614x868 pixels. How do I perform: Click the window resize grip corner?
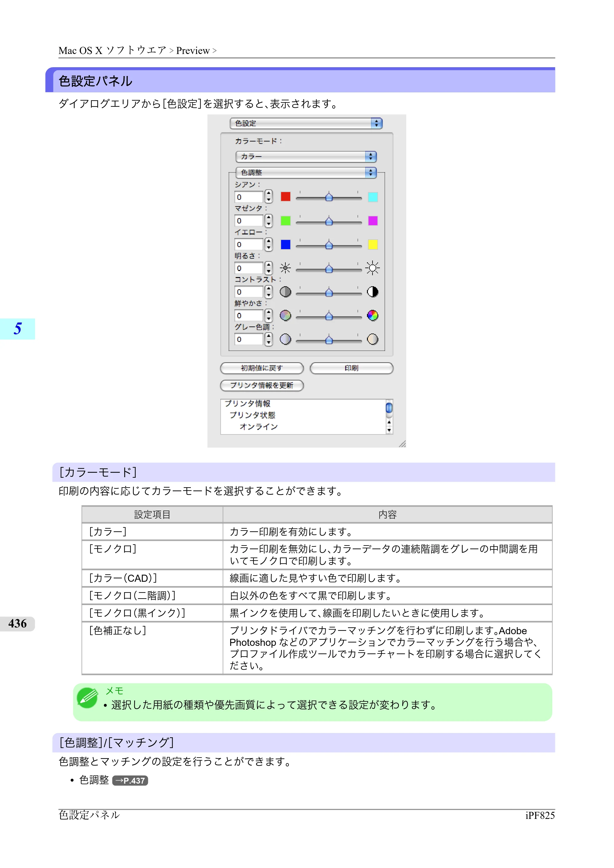point(402,444)
